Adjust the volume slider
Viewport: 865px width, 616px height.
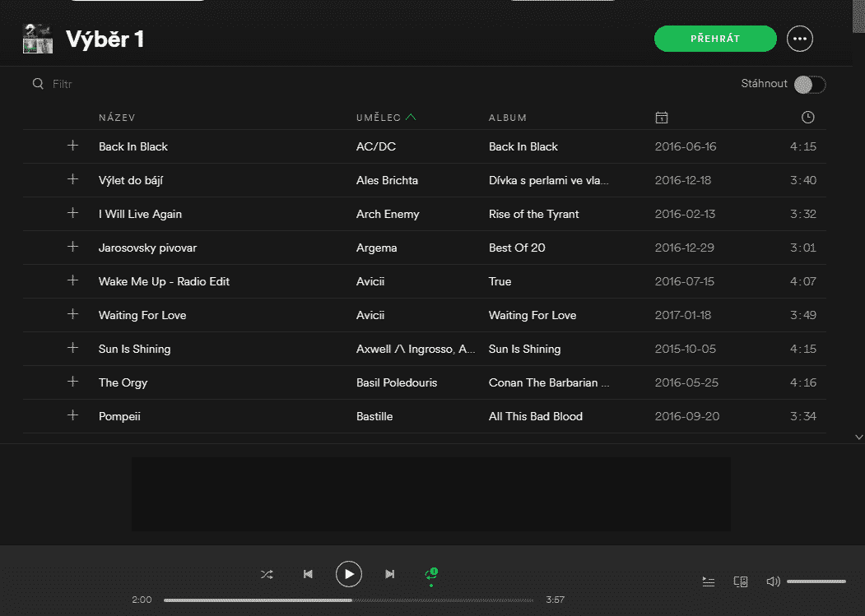(x=816, y=581)
